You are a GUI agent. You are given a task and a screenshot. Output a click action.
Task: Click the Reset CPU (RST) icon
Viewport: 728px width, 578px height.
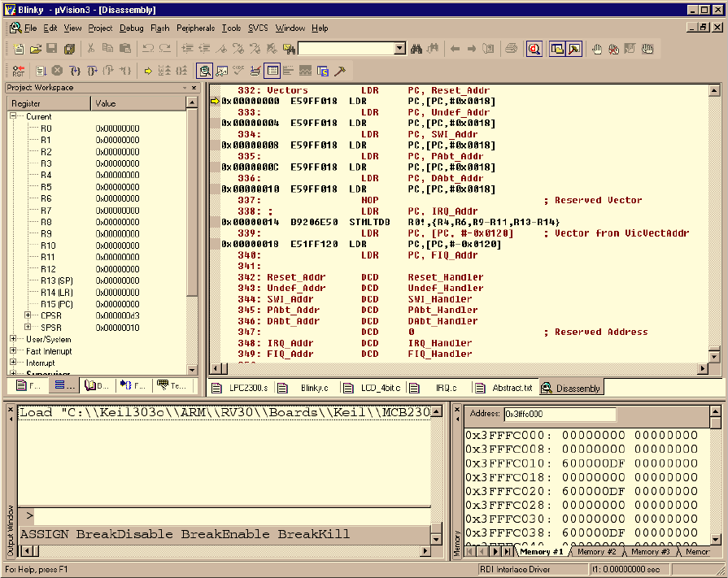click(19, 71)
